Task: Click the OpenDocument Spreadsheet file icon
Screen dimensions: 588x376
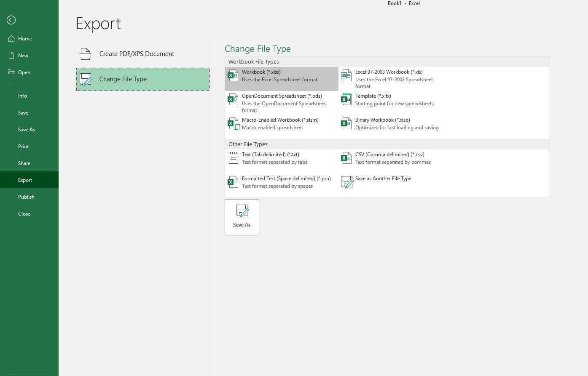Action: click(x=233, y=100)
